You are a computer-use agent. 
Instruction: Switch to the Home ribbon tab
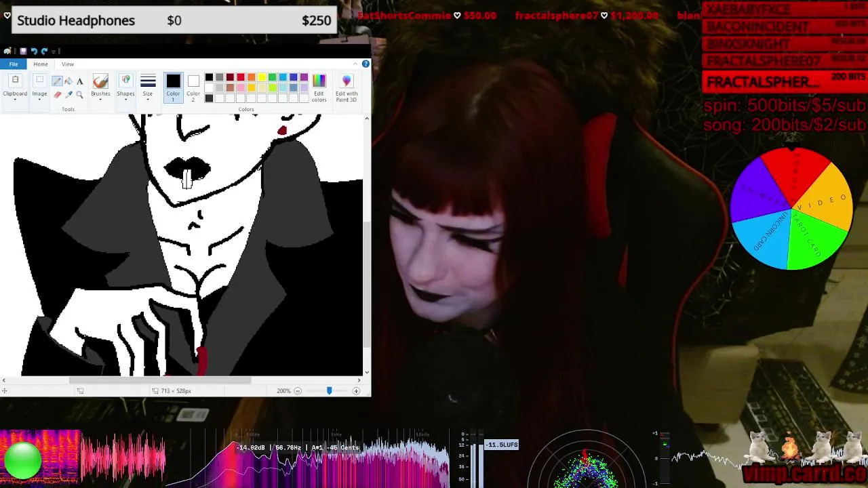(x=41, y=64)
